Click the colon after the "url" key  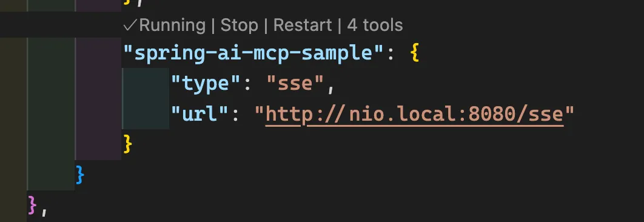click(x=235, y=115)
